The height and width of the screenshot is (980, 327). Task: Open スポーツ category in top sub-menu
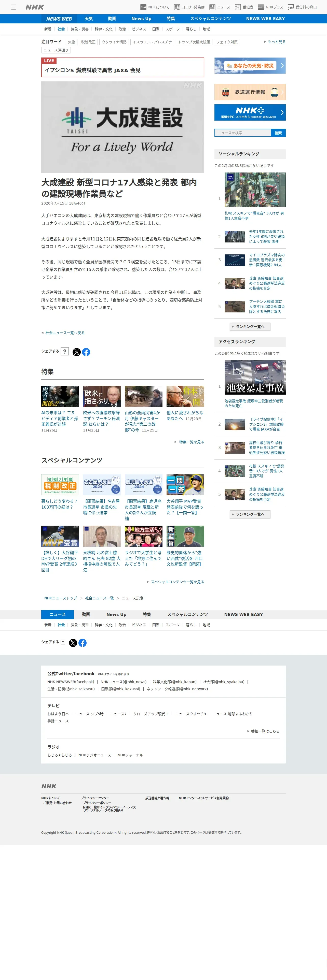tap(172, 29)
